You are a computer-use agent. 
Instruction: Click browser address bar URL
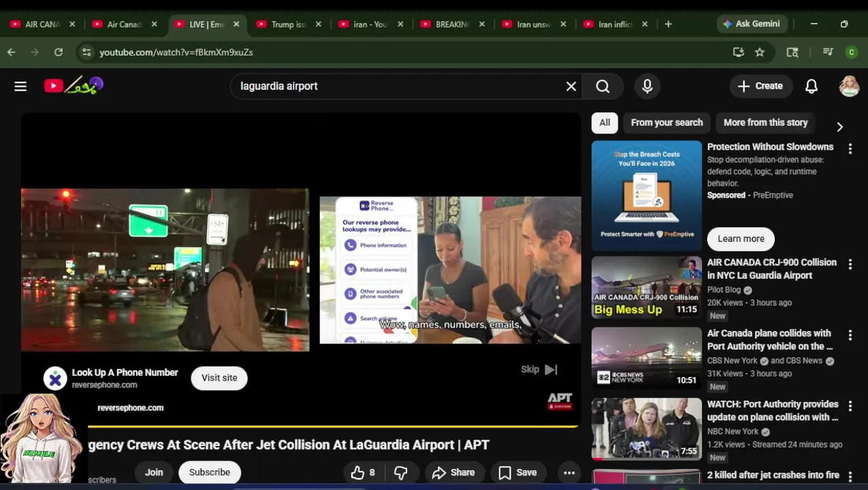(x=176, y=52)
